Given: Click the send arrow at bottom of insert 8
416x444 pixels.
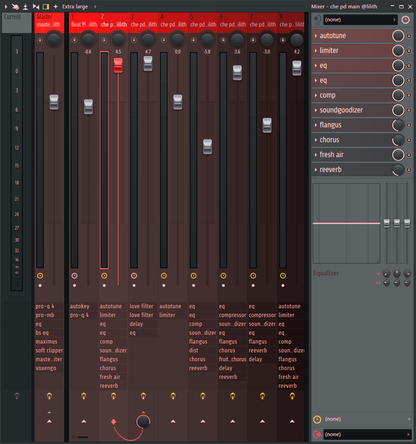Looking at the screenshot, I should click(x=292, y=422).
